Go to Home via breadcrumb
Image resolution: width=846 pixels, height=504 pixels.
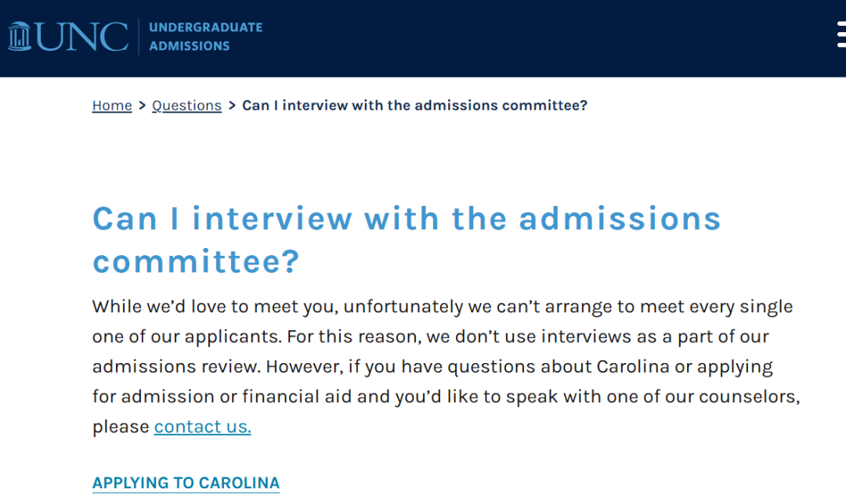(112, 106)
